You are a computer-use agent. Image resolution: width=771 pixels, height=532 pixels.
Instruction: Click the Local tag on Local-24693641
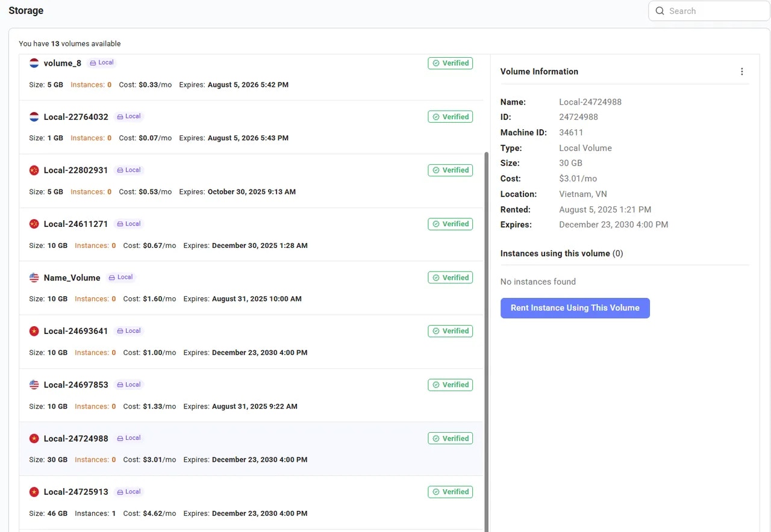tap(128, 330)
